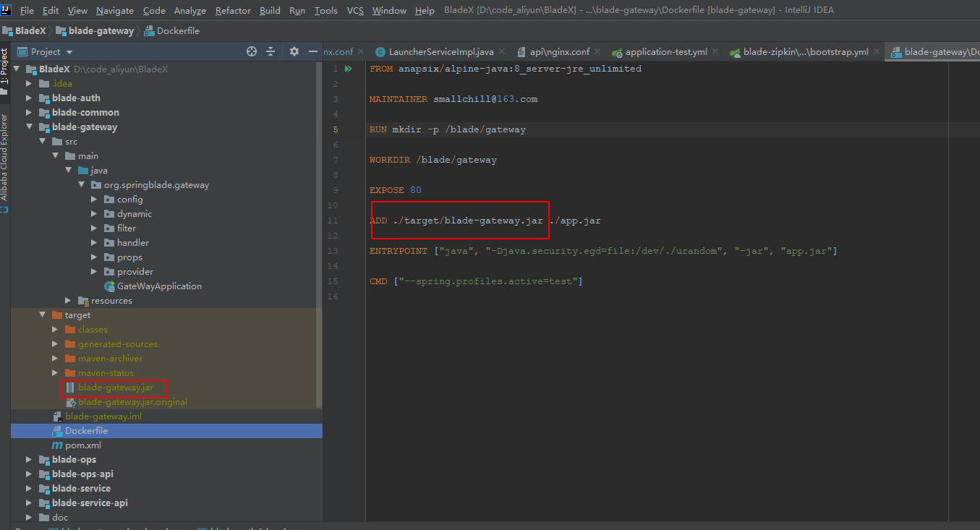Open the Refactor menu

click(233, 10)
